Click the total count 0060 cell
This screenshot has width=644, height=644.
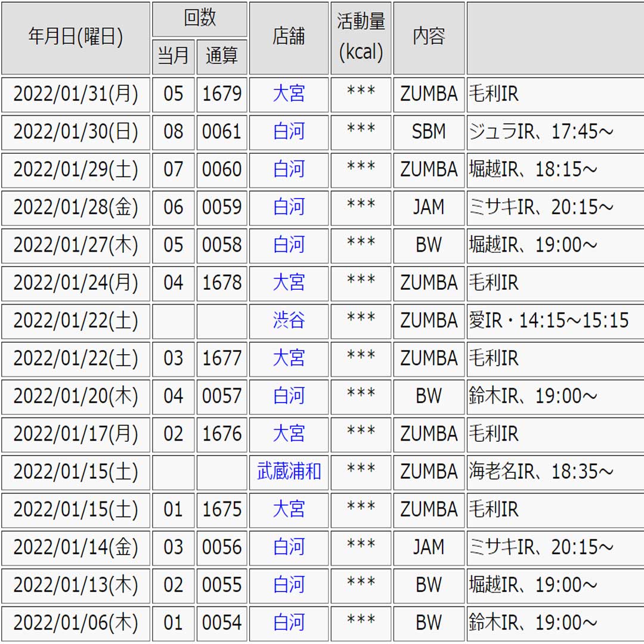[x=222, y=170]
